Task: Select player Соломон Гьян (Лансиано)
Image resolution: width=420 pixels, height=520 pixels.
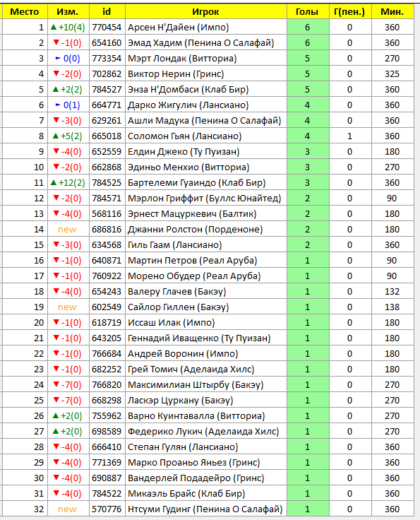Action: point(184,136)
